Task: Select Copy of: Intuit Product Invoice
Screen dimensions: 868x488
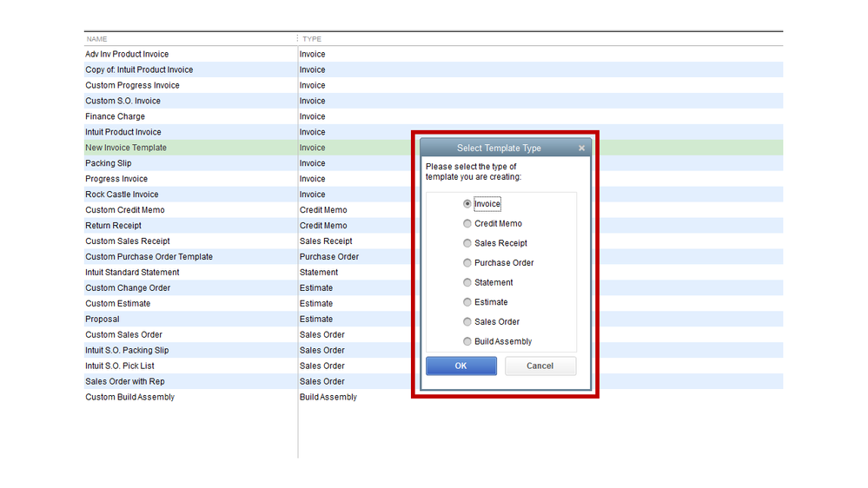Action: [x=139, y=69]
